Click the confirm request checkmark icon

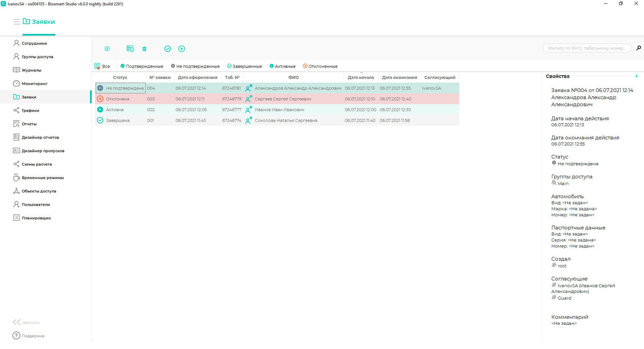168,49
